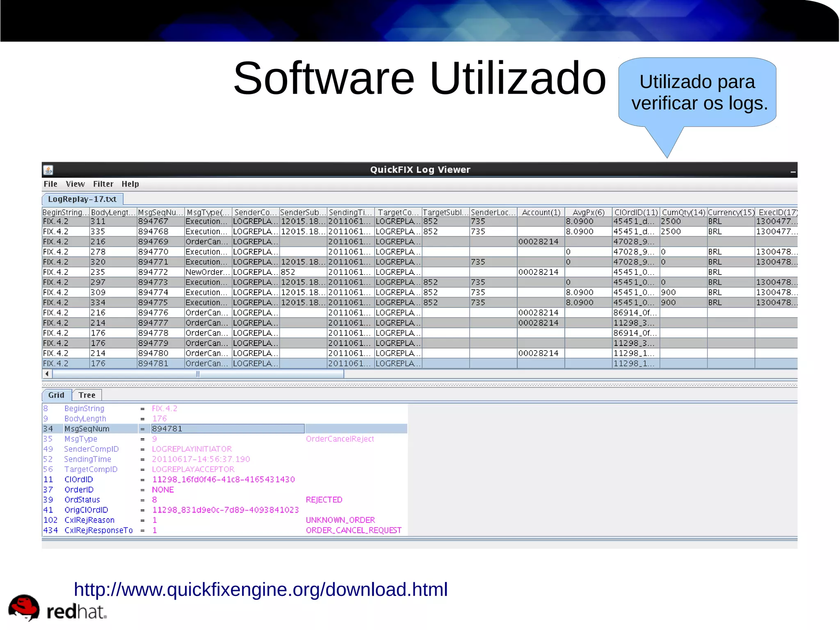
Task: Select the row with MsgSeqNum 894778
Action: coord(420,333)
